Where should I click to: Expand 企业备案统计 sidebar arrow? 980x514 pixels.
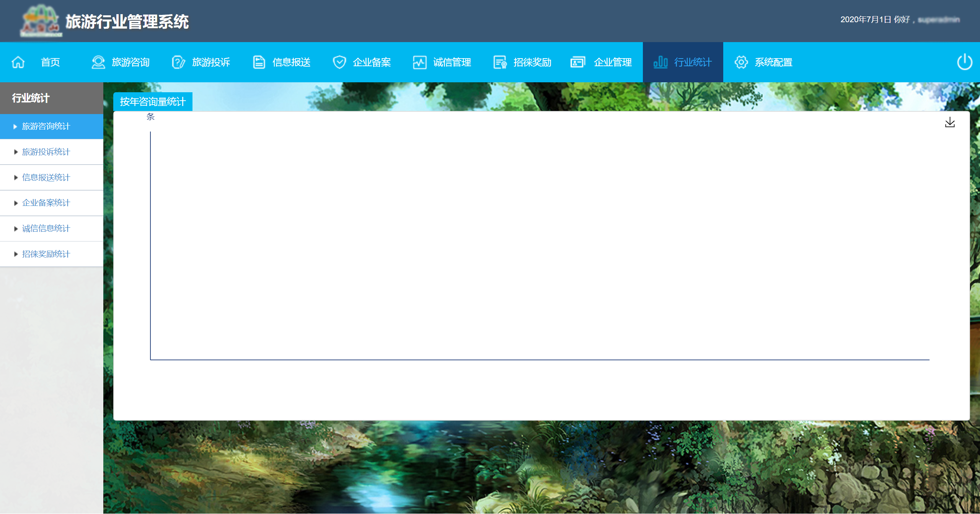(16, 203)
